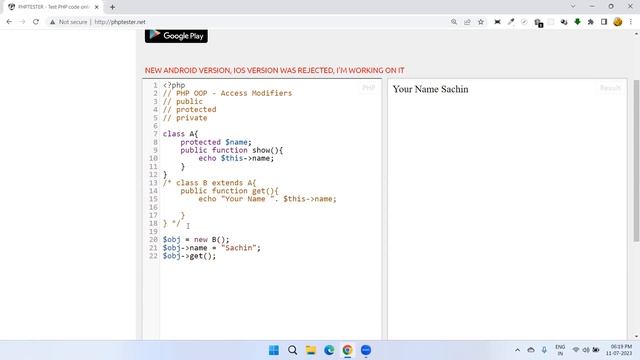Click the scrollbar down arrow
This screenshot has width=640, height=360.
coord(636,337)
